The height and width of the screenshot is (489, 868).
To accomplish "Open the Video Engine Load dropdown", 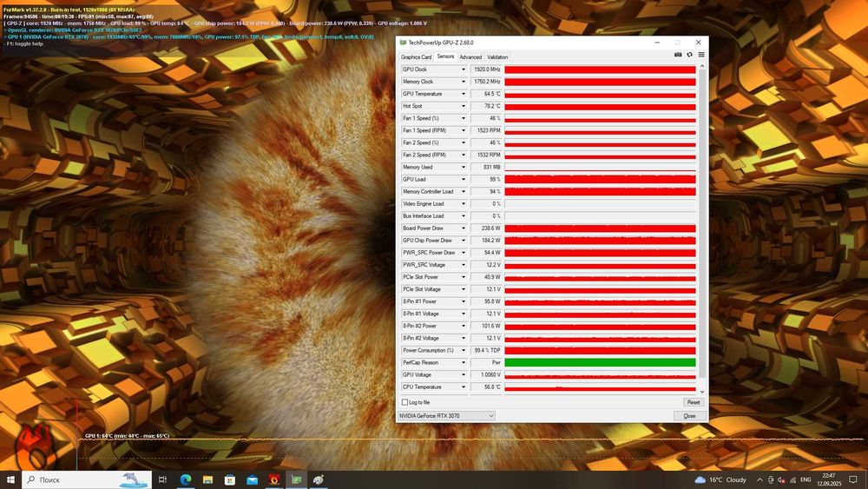I will (x=464, y=204).
